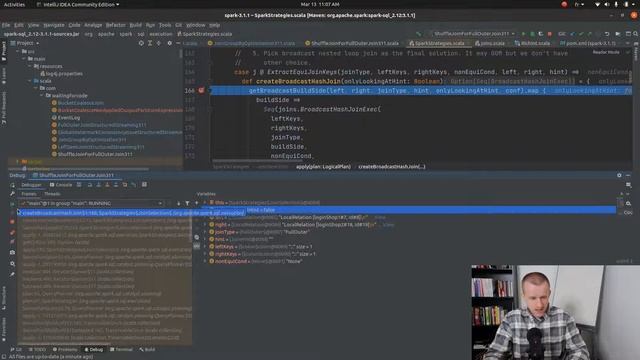Expand the jointype variable node
Image resolution: width=640 pixels, height=360 pixels.
tap(205, 232)
